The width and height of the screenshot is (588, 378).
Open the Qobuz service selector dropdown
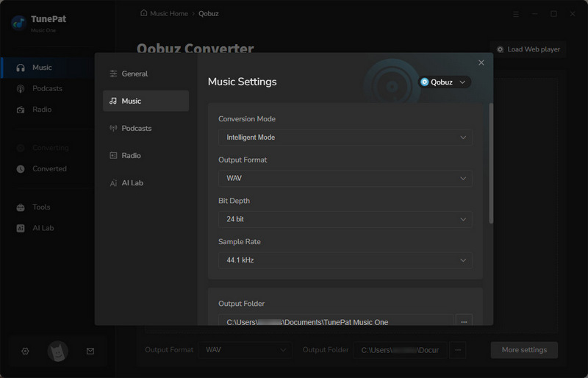point(444,82)
